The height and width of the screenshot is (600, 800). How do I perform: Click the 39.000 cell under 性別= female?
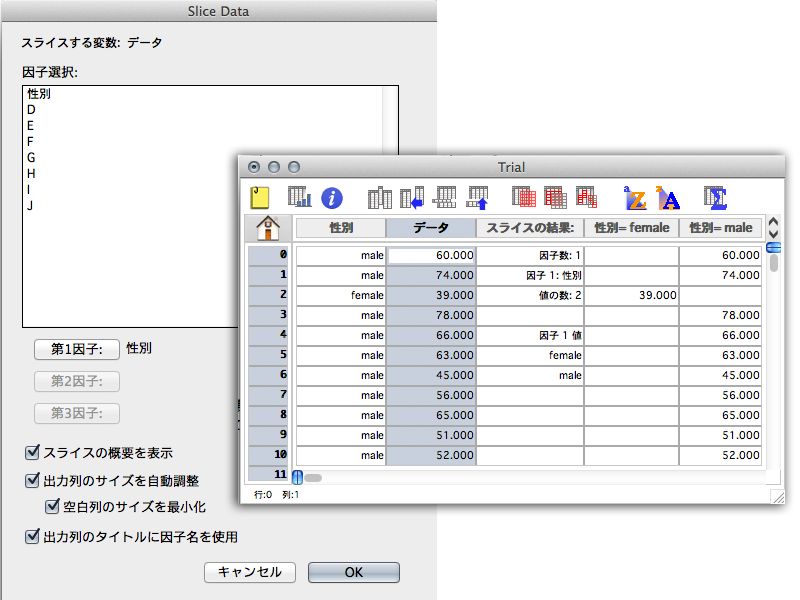pos(631,295)
